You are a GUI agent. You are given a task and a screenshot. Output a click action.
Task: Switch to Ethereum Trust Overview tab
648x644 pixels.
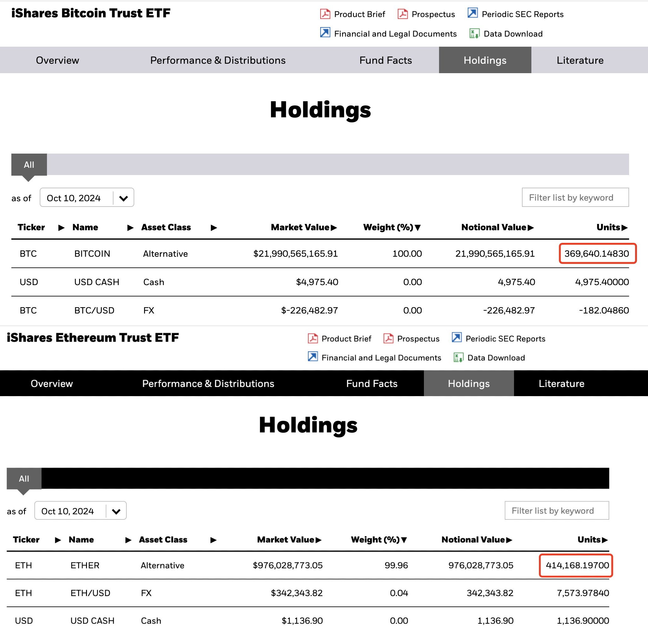52,383
